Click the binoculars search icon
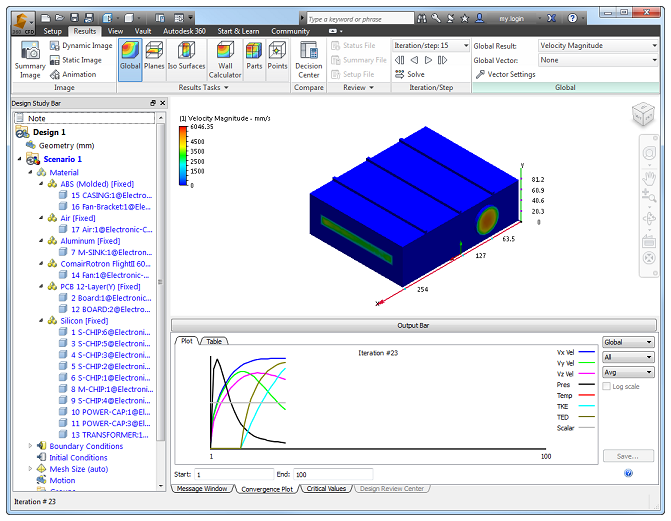Viewport: 671px width, 521px height. [422, 18]
